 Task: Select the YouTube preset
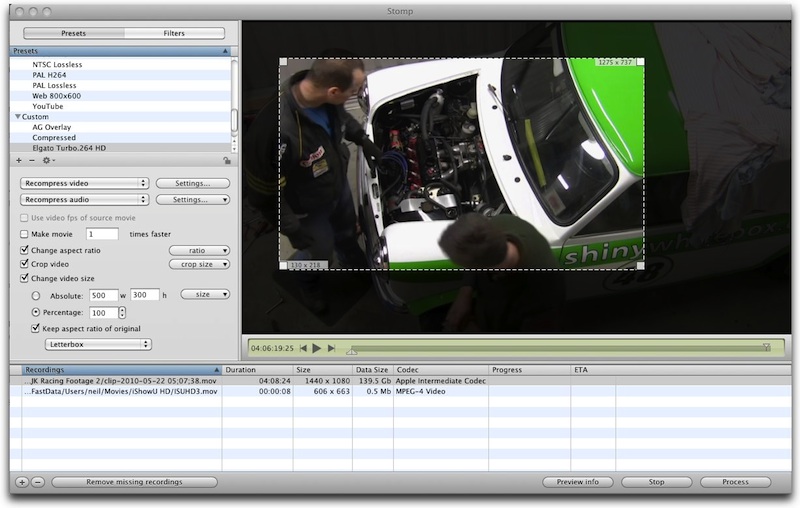click(48, 106)
